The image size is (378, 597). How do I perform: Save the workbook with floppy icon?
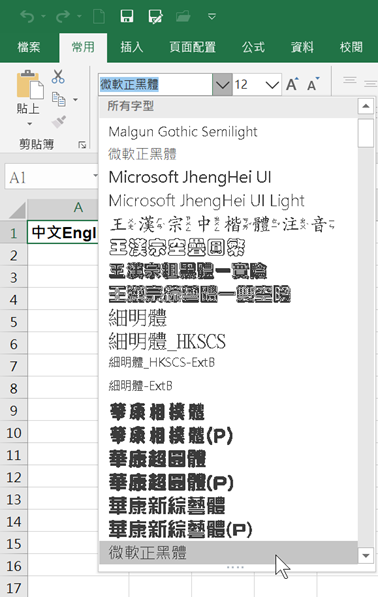click(x=127, y=16)
